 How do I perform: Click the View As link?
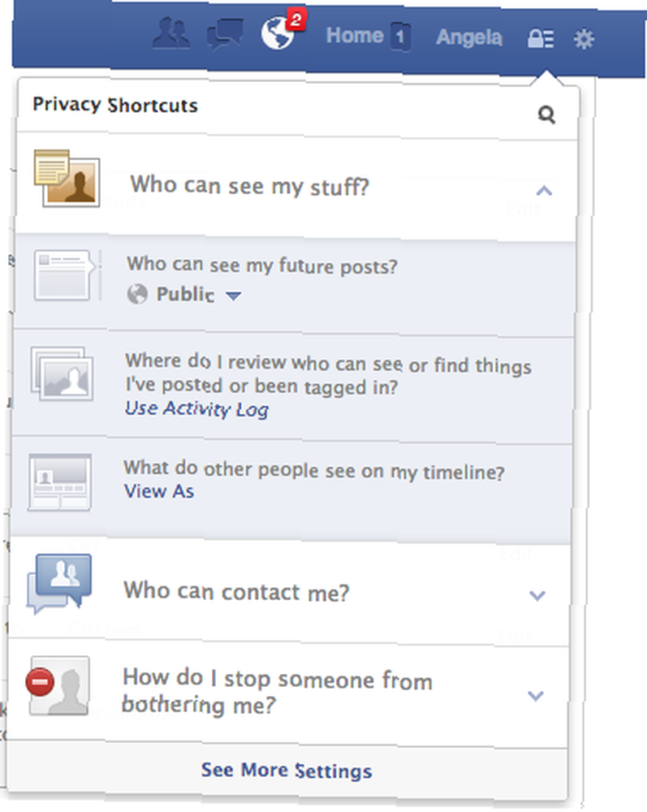(159, 491)
